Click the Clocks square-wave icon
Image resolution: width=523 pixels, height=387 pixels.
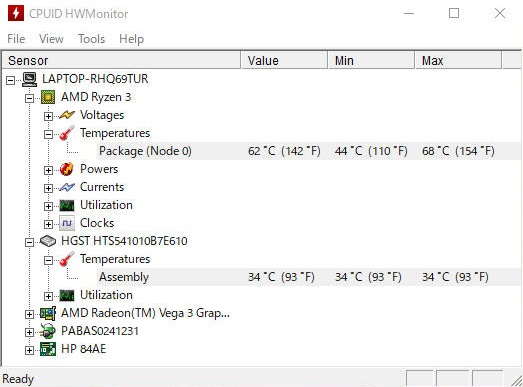pos(67,223)
